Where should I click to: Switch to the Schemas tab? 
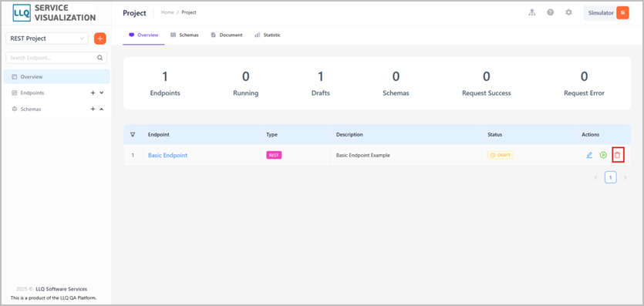pos(185,35)
